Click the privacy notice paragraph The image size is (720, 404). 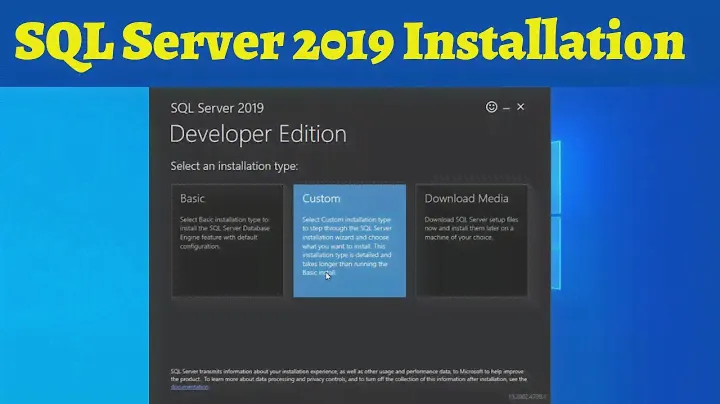coord(340,374)
